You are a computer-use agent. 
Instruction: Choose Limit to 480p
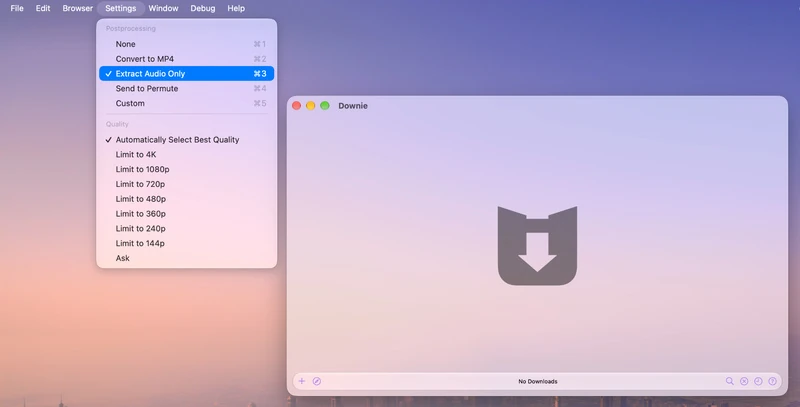pos(186,198)
